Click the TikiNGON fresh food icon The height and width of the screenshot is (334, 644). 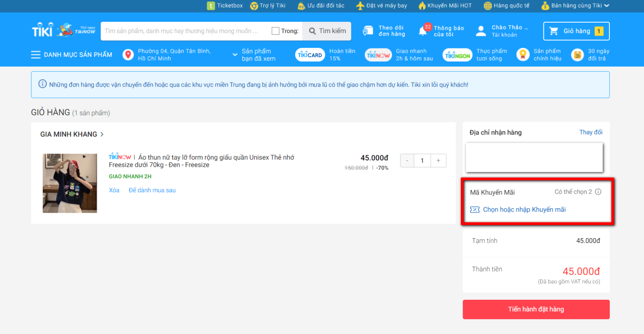[x=457, y=55]
